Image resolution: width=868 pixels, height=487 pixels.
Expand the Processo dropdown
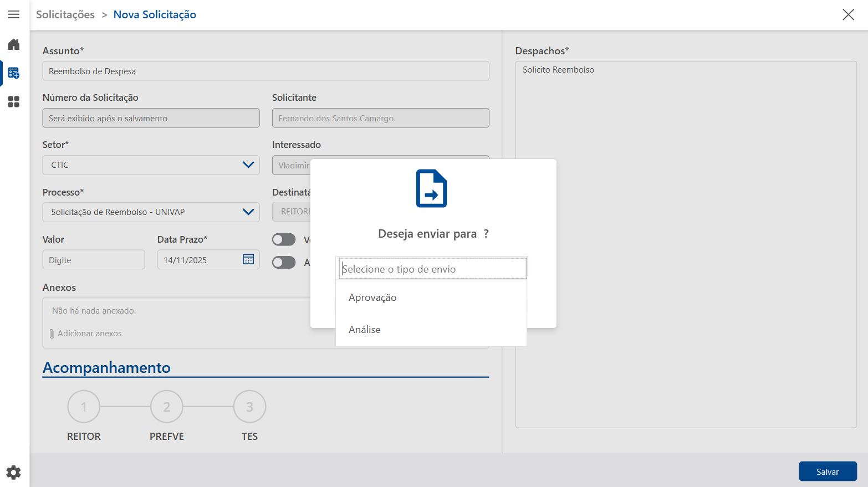tap(151, 212)
